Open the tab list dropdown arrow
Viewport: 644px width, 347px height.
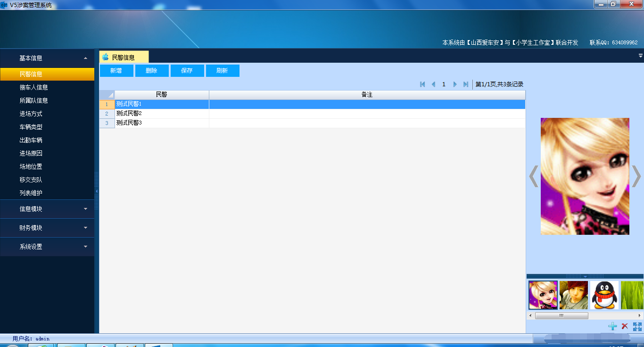[641, 56]
